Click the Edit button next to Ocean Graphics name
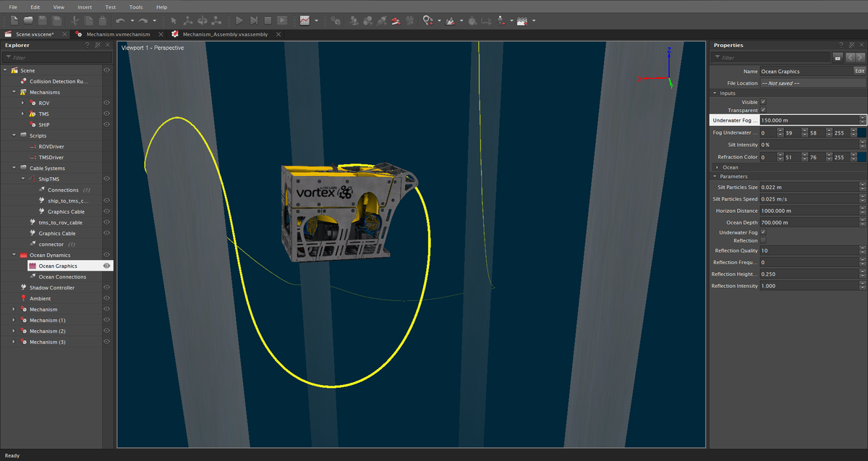The width and height of the screenshot is (868, 461). [x=859, y=71]
